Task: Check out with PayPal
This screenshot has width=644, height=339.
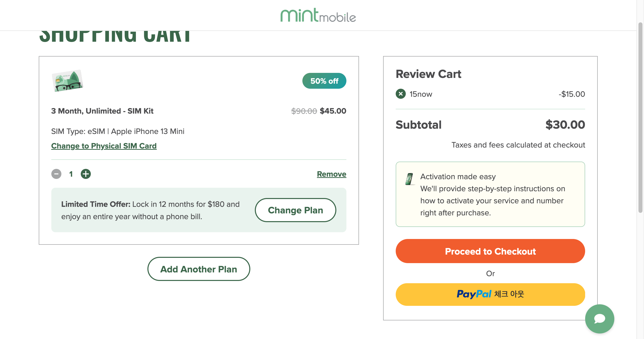Action: pos(490,294)
